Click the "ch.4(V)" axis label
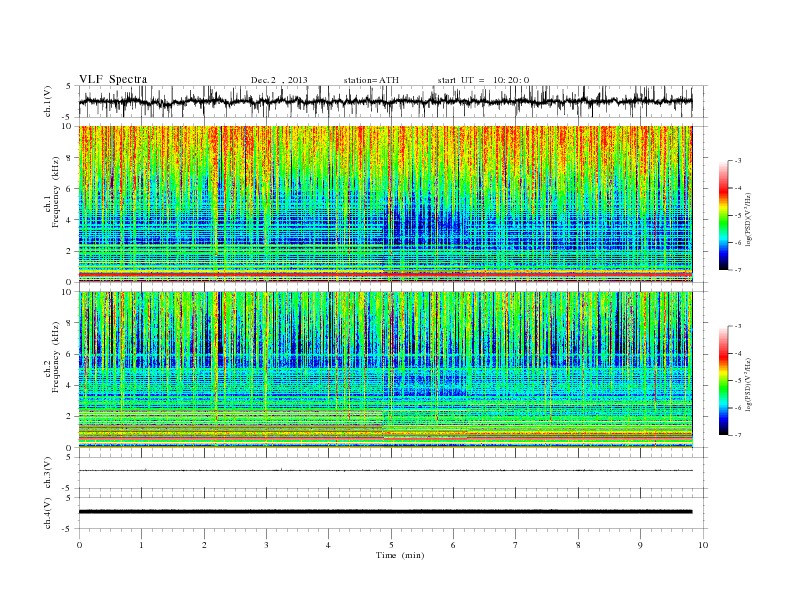The height and width of the screenshot is (612, 792). tap(48, 513)
